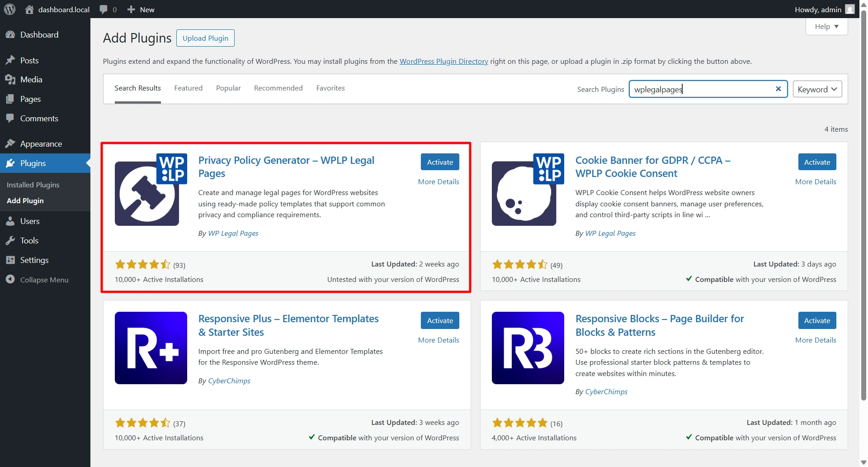Image resolution: width=868 pixels, height=467 pixels.
Task: Click the Upload Plugin button
Action: point(205,38)
